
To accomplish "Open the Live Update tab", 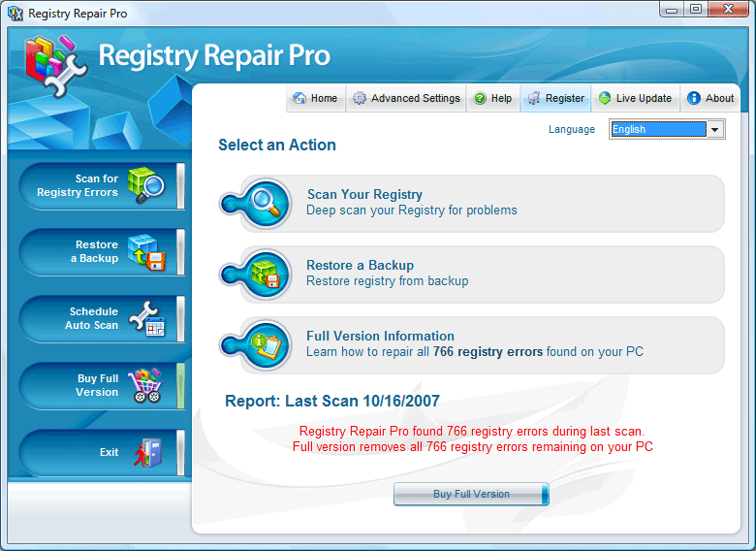I will point(635,98).
